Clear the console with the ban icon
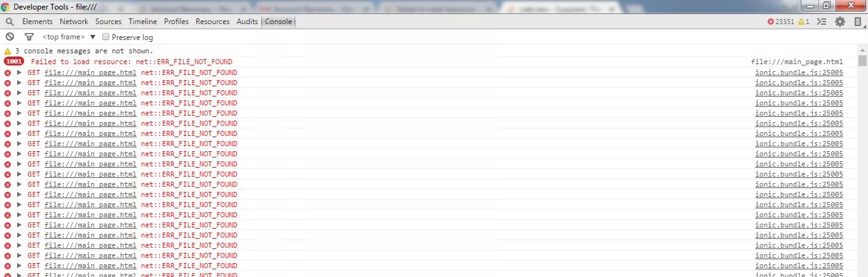This screenshot has height=277, width=868. [x=10, y=37]
